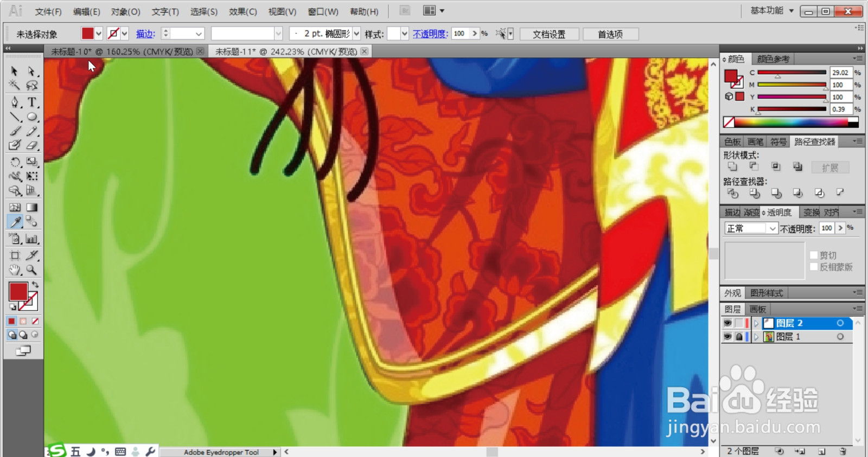Select the Pencil tool
Screen dimensions: 868x457
(32, 131)
